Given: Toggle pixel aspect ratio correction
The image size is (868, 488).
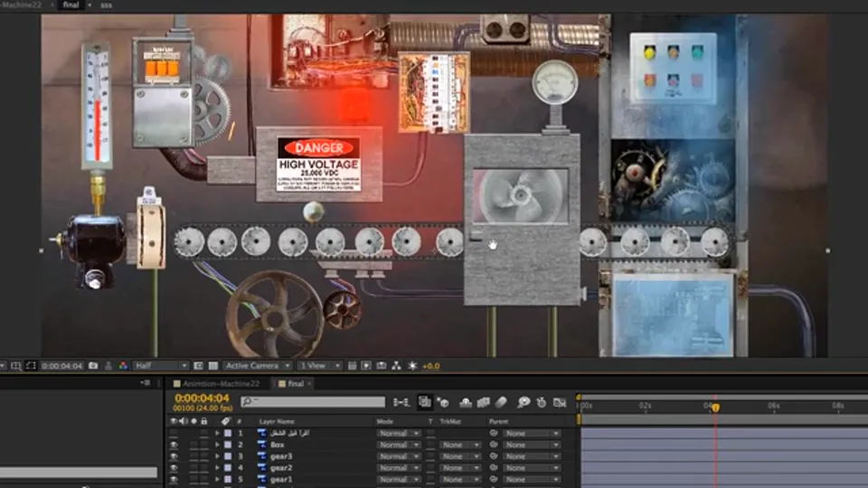Looking at the screenshot, I should point(352,366).
